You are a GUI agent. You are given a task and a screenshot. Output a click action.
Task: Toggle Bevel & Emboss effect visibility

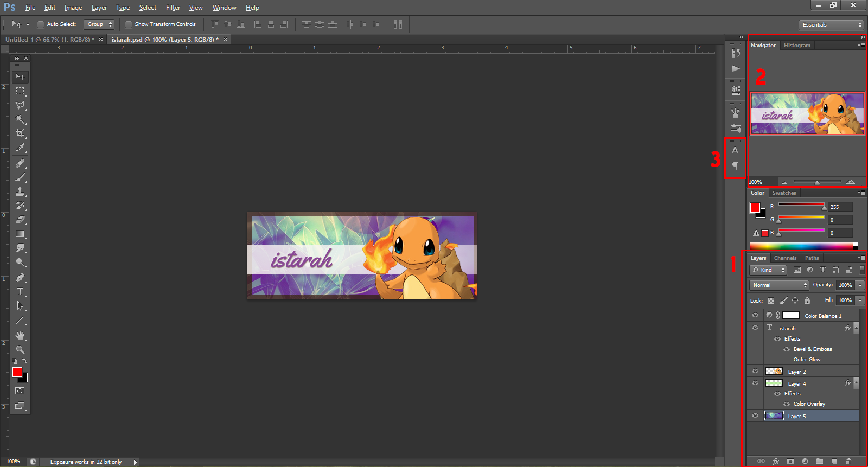click(787, 349)
